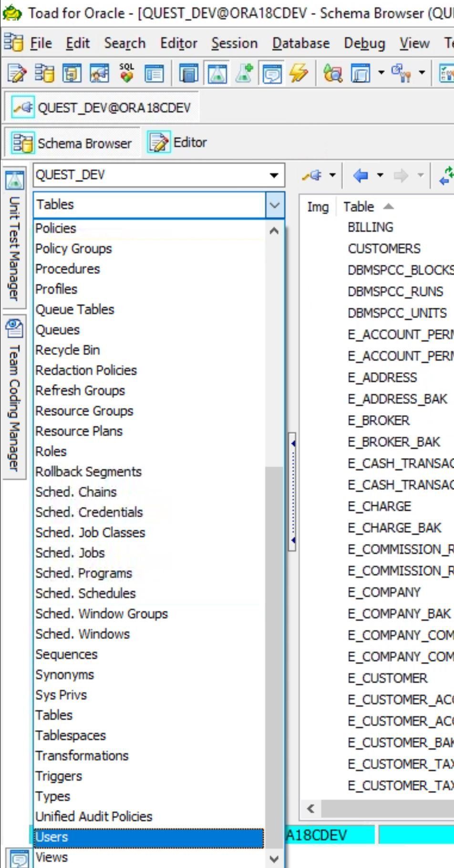Open the connection plug dropdown arrow

coord(332,175)
